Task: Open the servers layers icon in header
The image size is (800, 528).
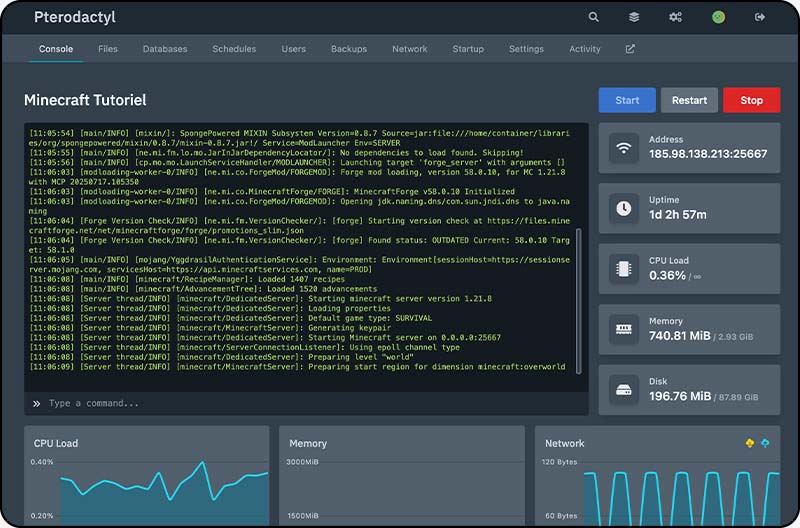Action: pyautogui.click(x=634, y=17)
